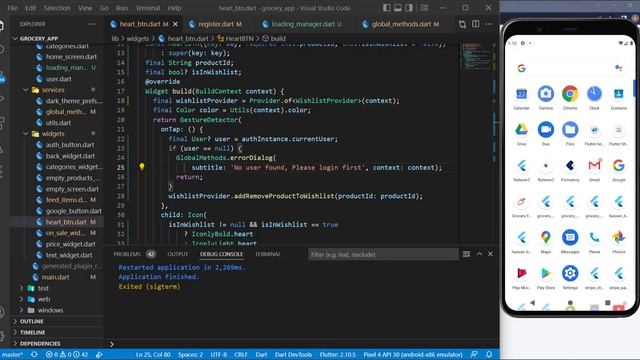
Task: Open the Files app on the emulator
Action: click(x=570, y=130)
